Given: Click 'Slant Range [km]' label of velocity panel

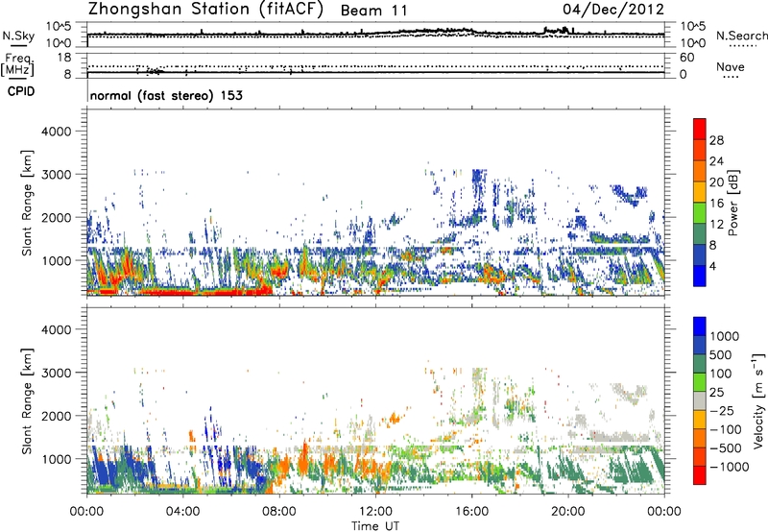Looking at the screenshot, I should coord(27,401).
